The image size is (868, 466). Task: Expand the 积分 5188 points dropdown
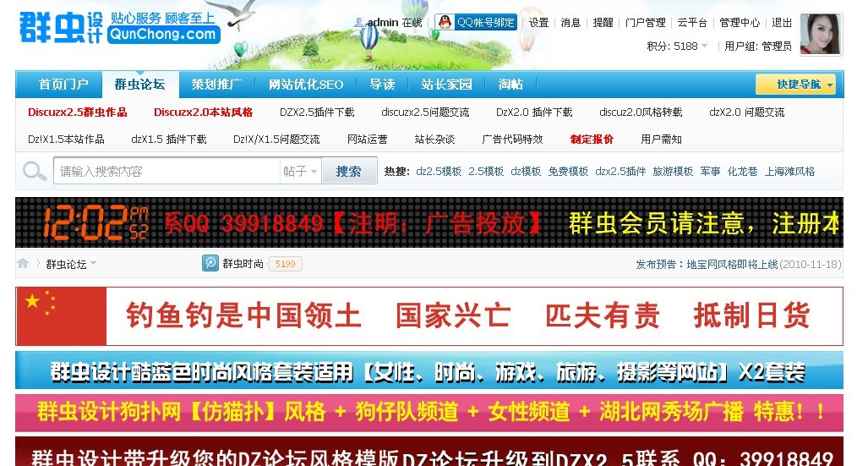(705, 46)
